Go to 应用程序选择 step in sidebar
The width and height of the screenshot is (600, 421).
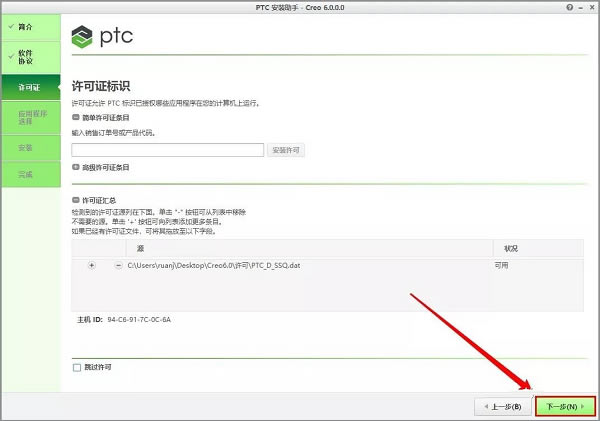(x=31, y=117)
